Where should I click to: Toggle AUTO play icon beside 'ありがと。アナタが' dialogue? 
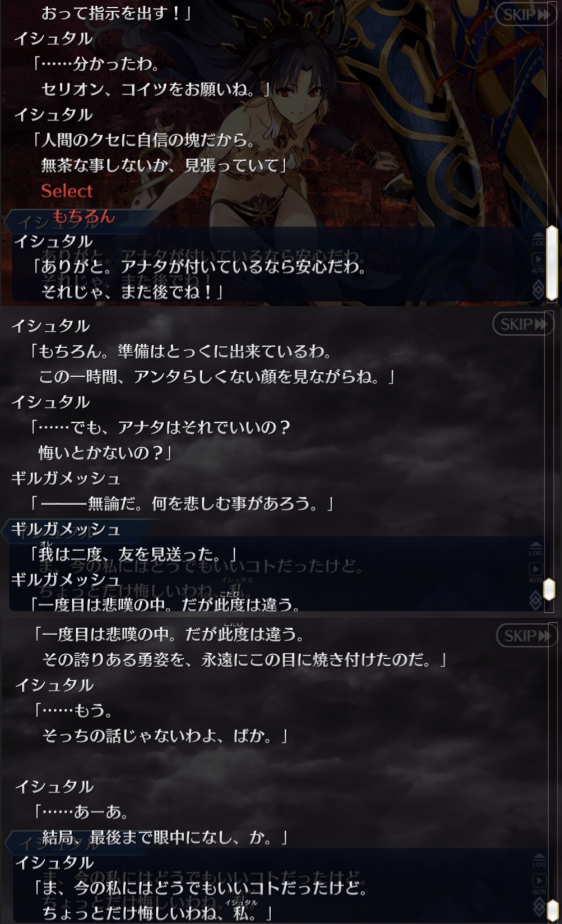(x=537, y=261)
